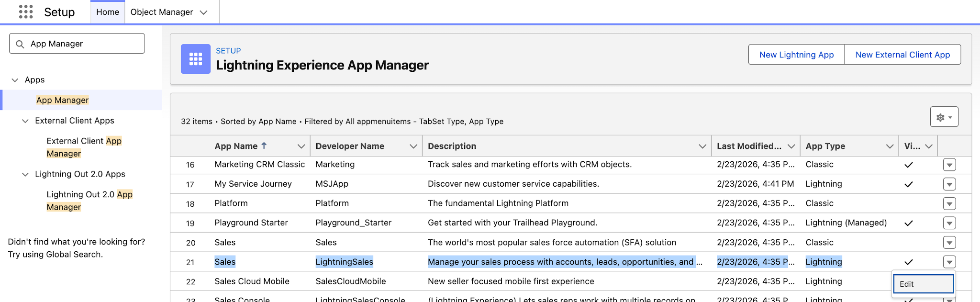Open row actions for Sales Classic row 20
Image resolution: width=980 pixels, height=302 pixels.
click(949, 243)
